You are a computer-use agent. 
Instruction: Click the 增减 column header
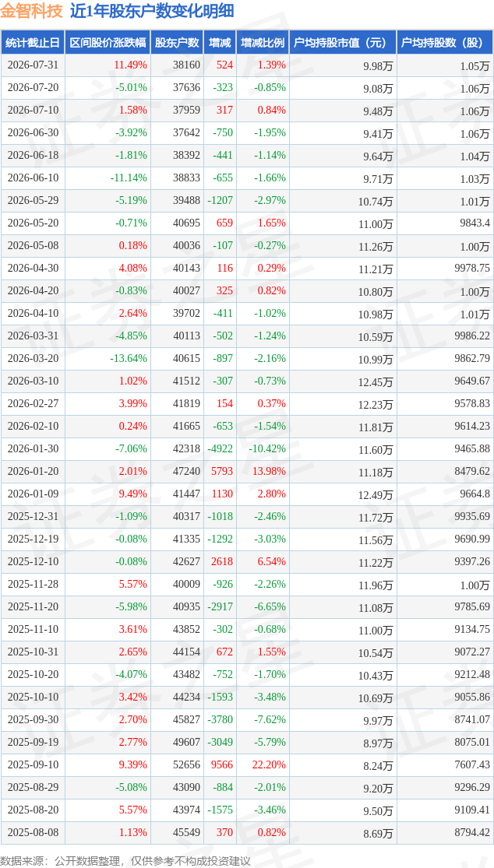[x=220, y=42]
